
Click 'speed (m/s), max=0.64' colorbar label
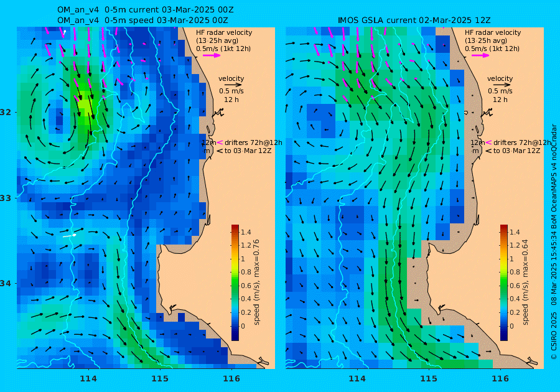click(525, 282)
